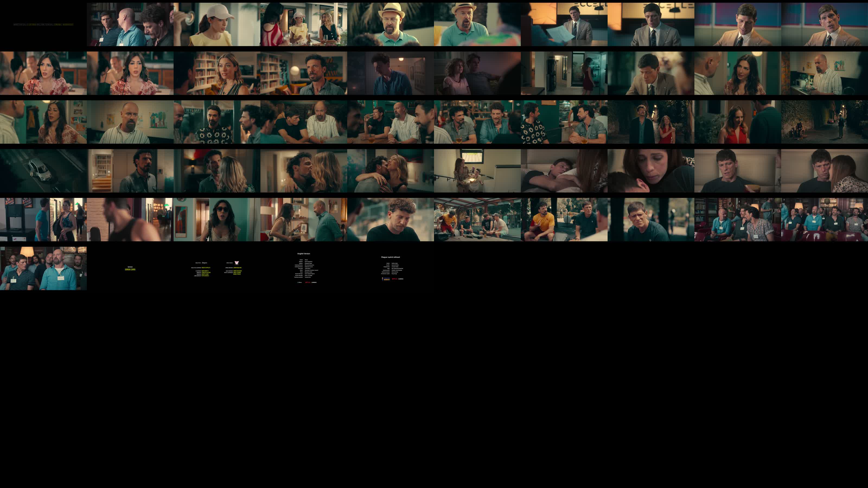This screenshot has width=868, height=488.
Task: Open the group seated at padel court frame
Action: click(477, 220)
